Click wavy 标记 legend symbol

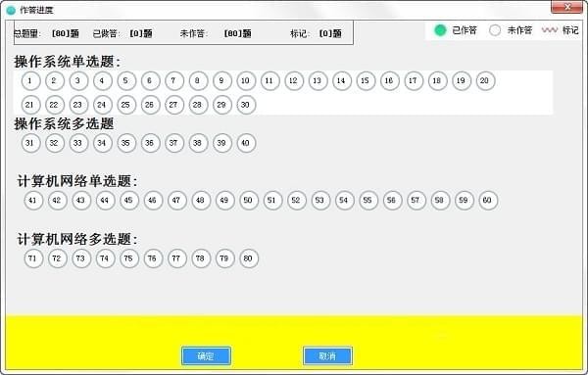pyautogui.click(x=550, y=30)
